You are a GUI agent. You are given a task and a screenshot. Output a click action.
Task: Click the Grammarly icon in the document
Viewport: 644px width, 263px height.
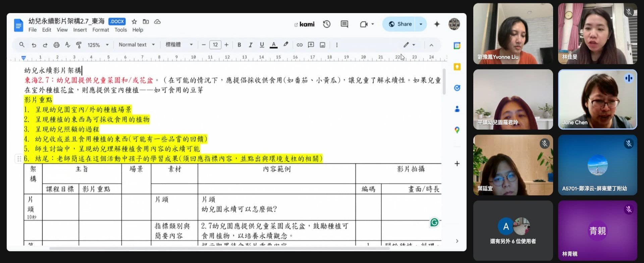click(x=434, y=222)
